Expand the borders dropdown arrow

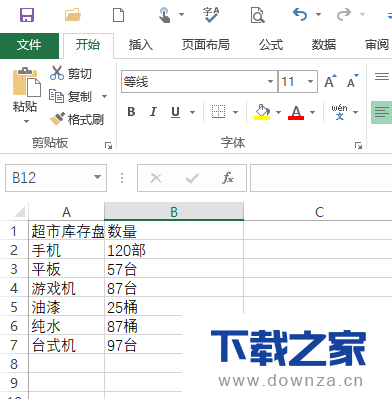[235, 112]
